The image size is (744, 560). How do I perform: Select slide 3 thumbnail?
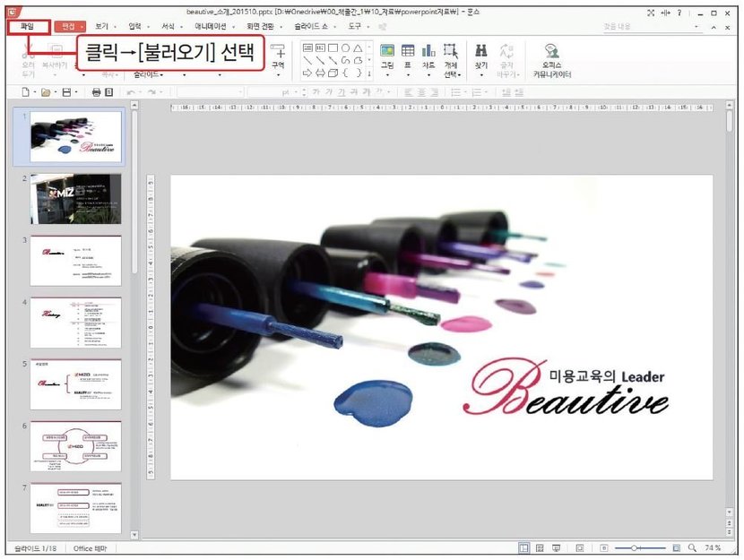point(76,261)
